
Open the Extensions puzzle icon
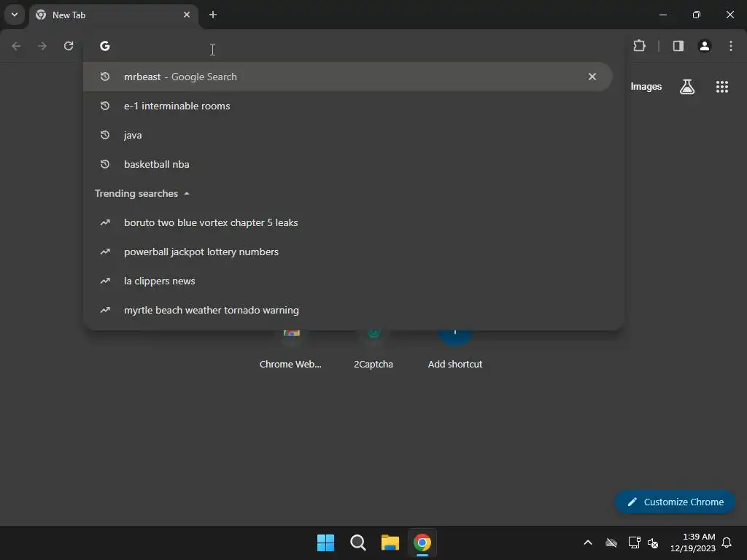pos(639,46)
